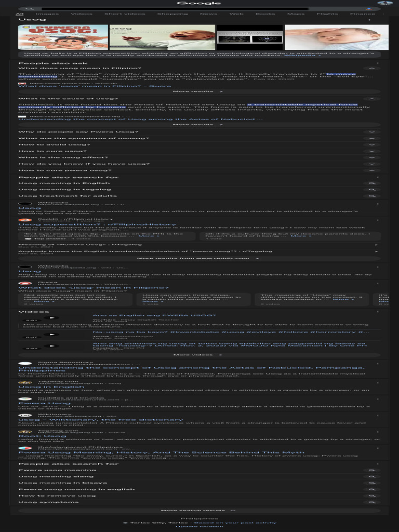Click search icon for 'How to remove usog'
The height and width of the screenshot is (532, 399).
[x=371, y=496]
